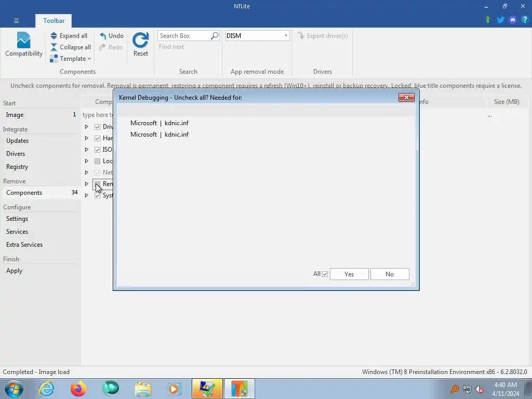The width and height of the screenshot is (532, 399).
Task: Open the taskbar clock and date
Action: [x=506, y=389]
